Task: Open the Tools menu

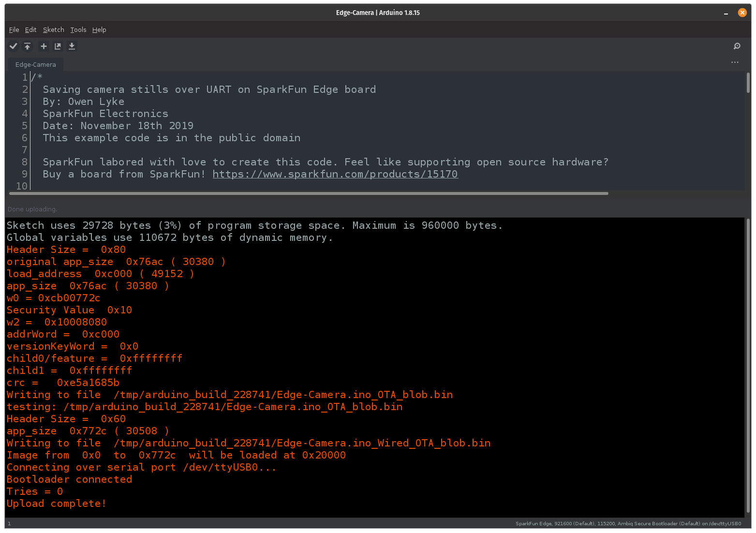Action: pos(78,30)
